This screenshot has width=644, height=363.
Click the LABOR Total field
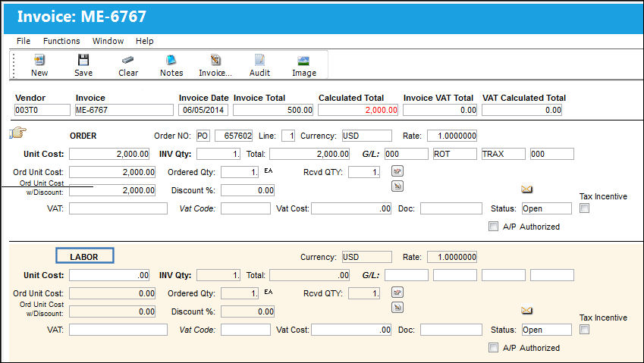tap(309, 275)
